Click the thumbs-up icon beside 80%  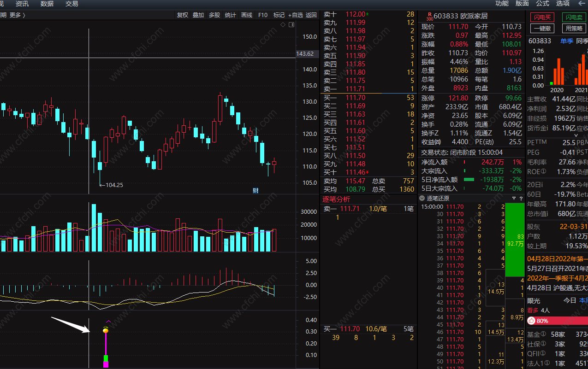(531, 321)
